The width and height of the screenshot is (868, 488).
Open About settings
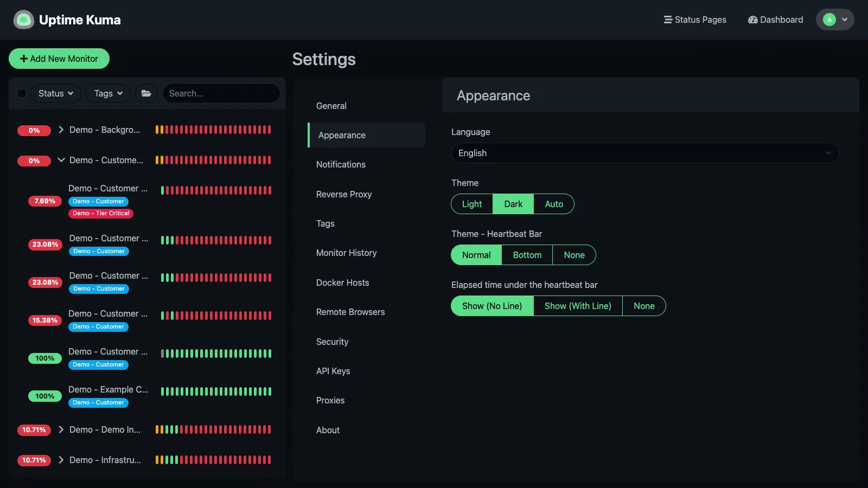(366, 430)
